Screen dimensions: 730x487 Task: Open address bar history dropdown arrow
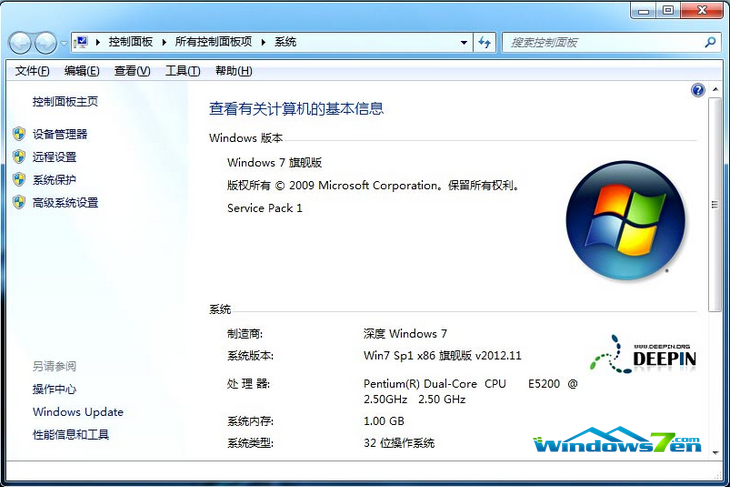(464, 42)
